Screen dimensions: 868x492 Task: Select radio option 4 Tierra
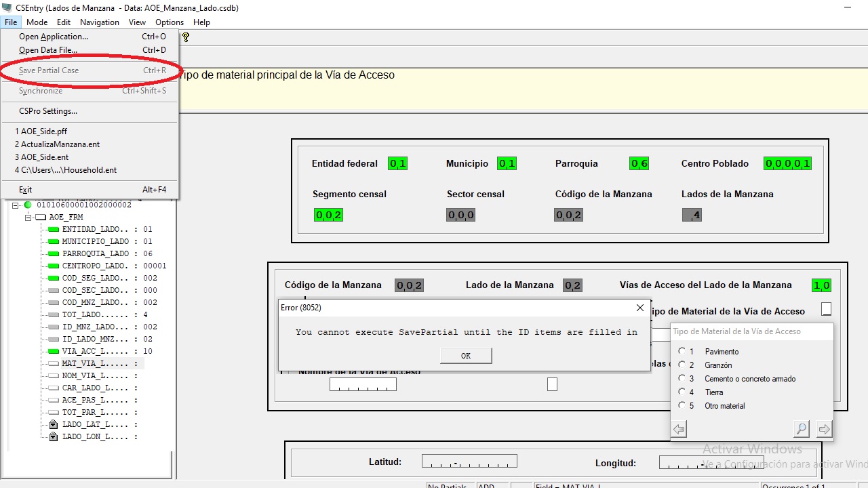(x=682, y=392)
